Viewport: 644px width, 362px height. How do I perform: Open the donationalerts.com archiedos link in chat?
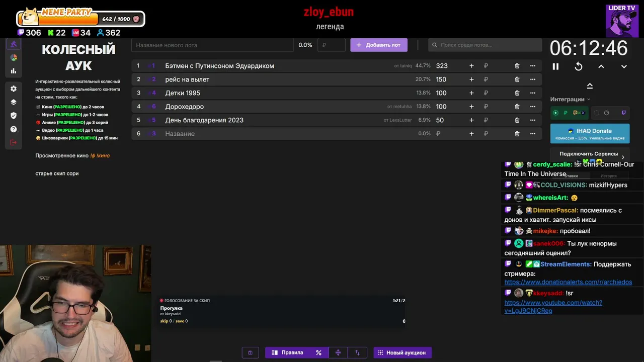[568, 282]
